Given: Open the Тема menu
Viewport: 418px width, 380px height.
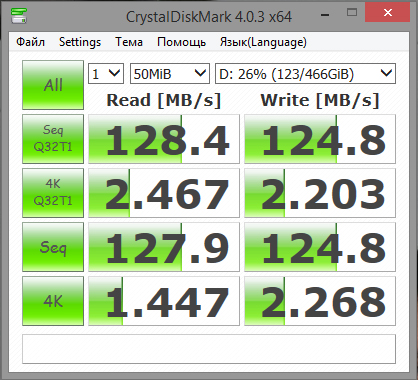Looking at the screenshot, I should point(129,42).
